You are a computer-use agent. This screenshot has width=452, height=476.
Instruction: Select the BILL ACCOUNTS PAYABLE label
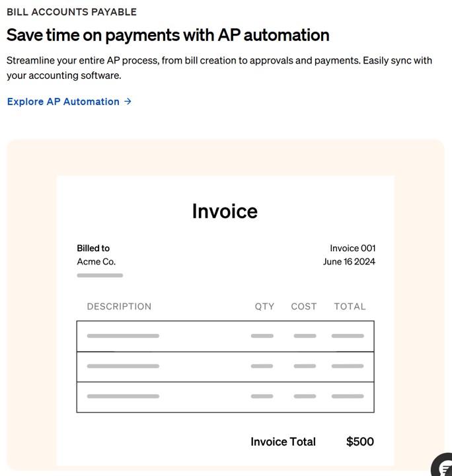[x=71, y=12]
